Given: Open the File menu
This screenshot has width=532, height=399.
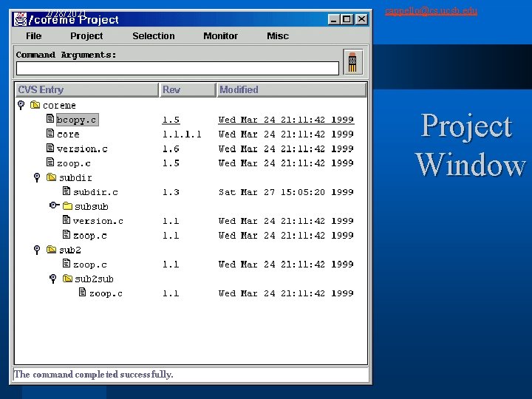Looking at the screenshot, I should [x=33, y=36].
